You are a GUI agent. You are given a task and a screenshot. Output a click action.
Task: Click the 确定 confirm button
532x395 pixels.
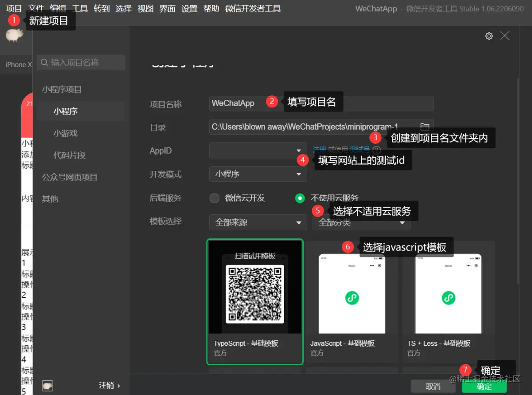point(484,386)
